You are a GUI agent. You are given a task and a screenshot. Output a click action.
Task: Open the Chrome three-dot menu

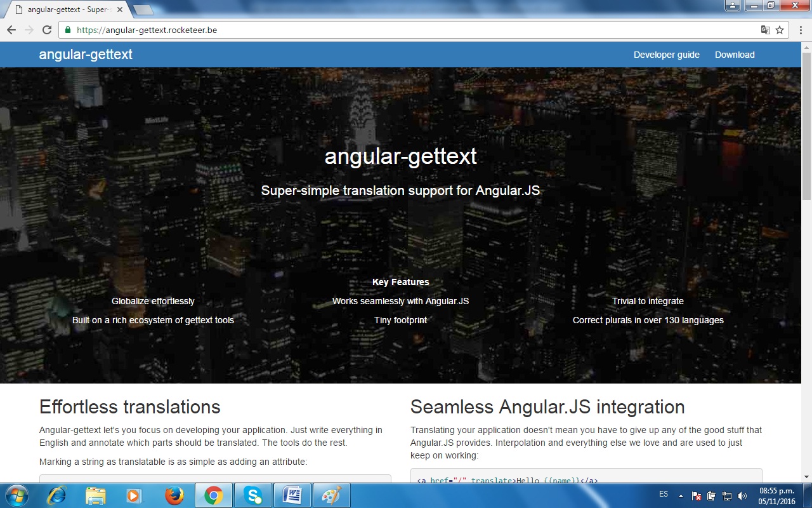tap(801, 29)
